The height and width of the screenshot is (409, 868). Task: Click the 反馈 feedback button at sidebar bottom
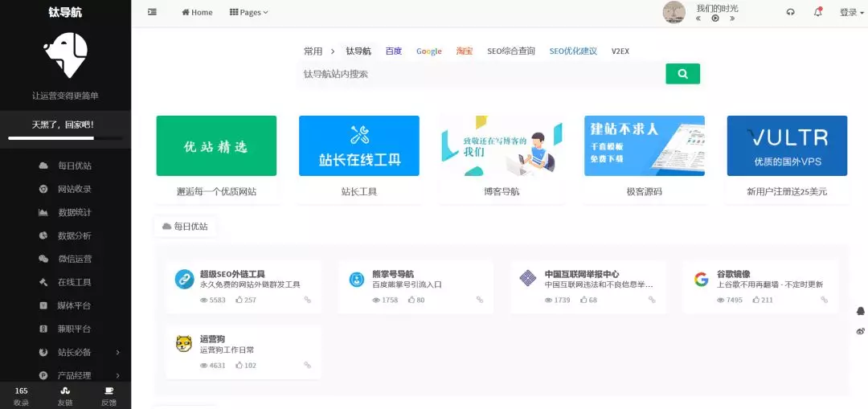point(109,396)
